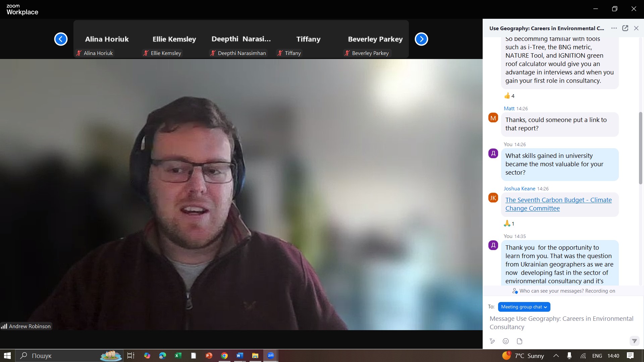
Task: Click thumbs up reaction with count 4
Action: click(509, 96)
